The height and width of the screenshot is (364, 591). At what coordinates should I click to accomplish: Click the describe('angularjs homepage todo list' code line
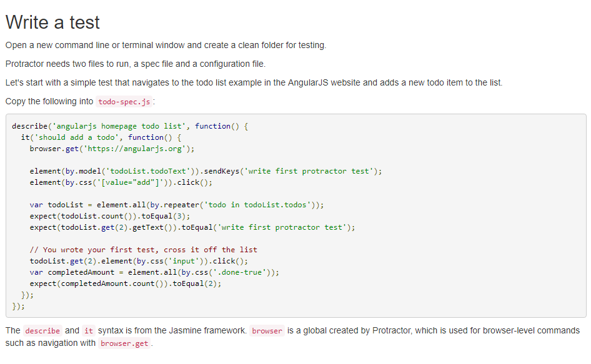point(130,126)
